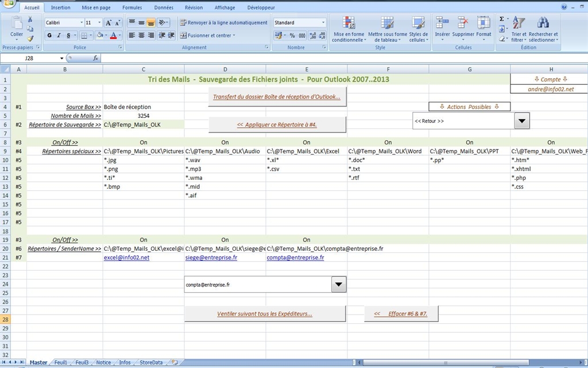The image size is (588, 368).
Task: Open the Standard number format dropdown
Action: click(323, 22)
